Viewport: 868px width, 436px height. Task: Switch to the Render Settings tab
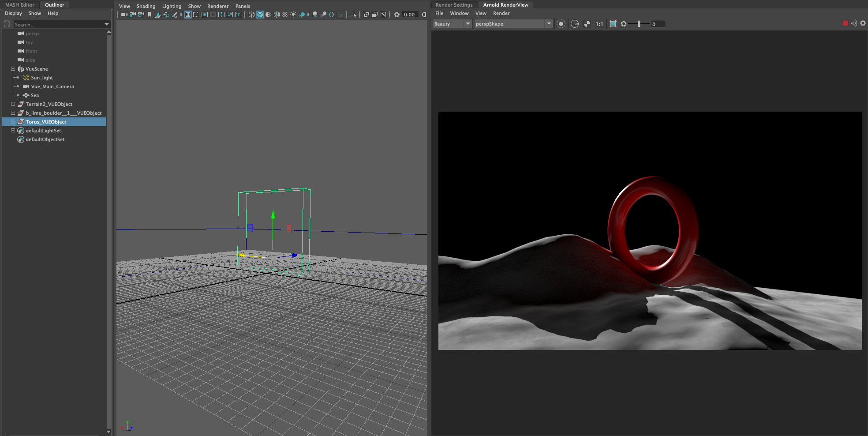pos(454,5)
